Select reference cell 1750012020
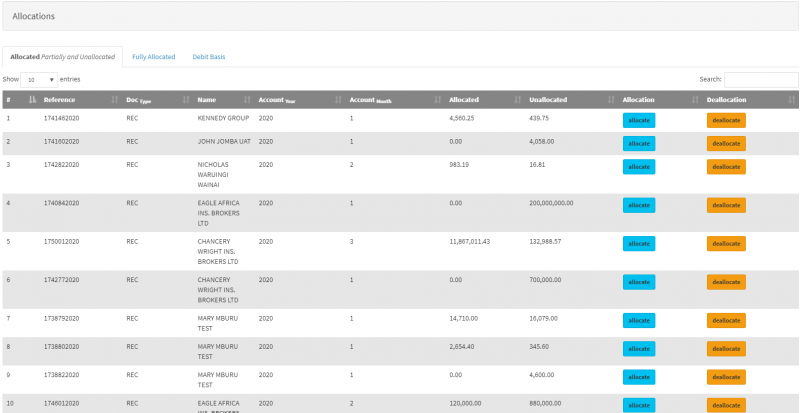 (x=61, y=241)
